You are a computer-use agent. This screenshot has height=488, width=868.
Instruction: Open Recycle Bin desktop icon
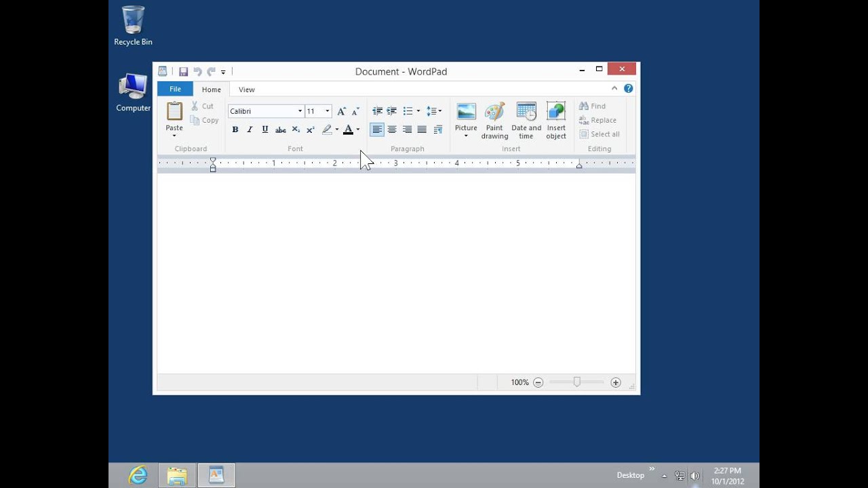133,26
